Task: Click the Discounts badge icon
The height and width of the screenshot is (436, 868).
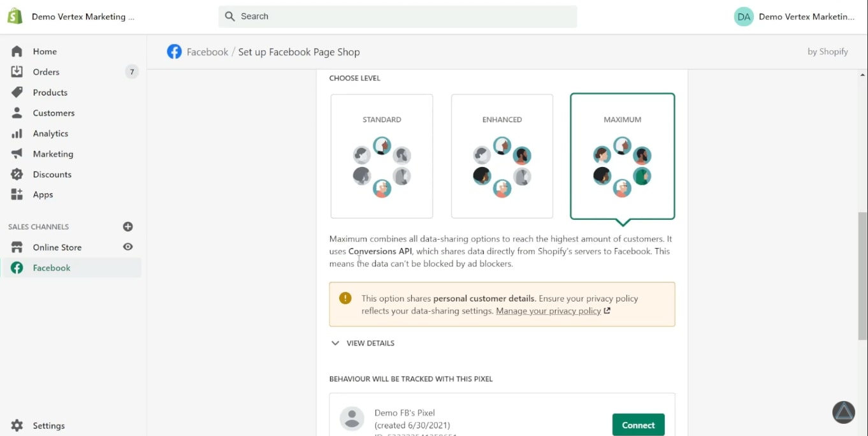Action: (x=17, y=174)
